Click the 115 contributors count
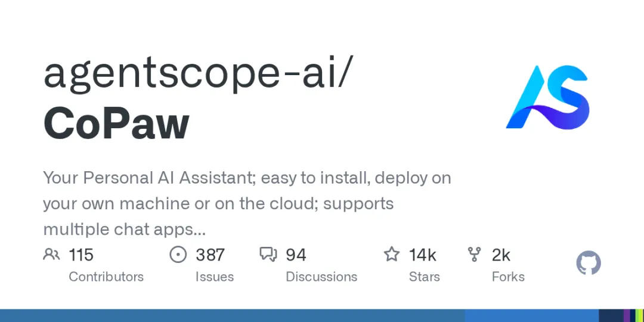This screenshot has height=322, width=644. 81,255
